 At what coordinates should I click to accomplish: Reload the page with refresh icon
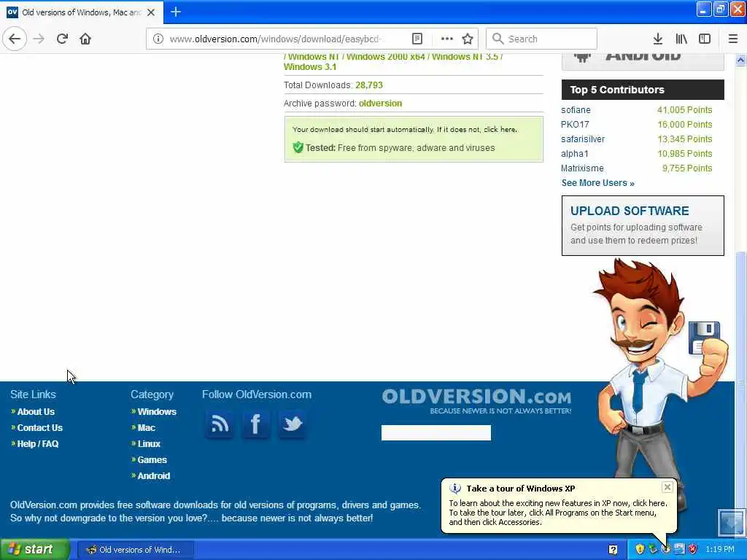tap(62, 39)
